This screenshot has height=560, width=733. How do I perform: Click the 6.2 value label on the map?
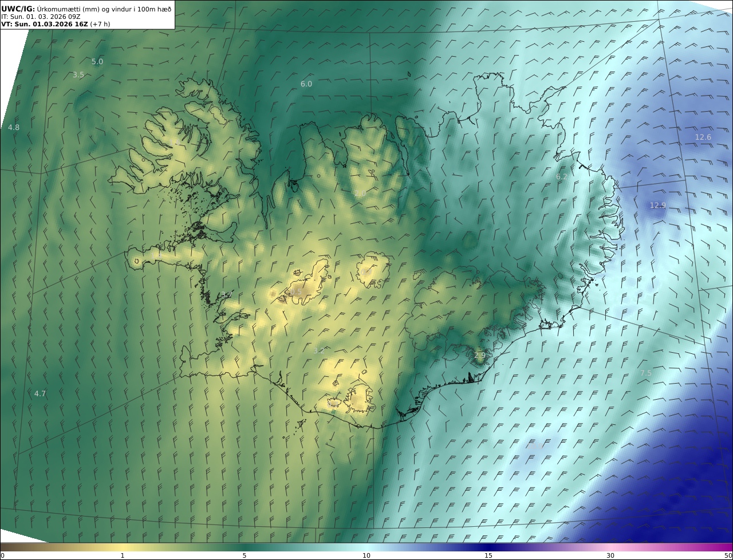pos(562,177)
